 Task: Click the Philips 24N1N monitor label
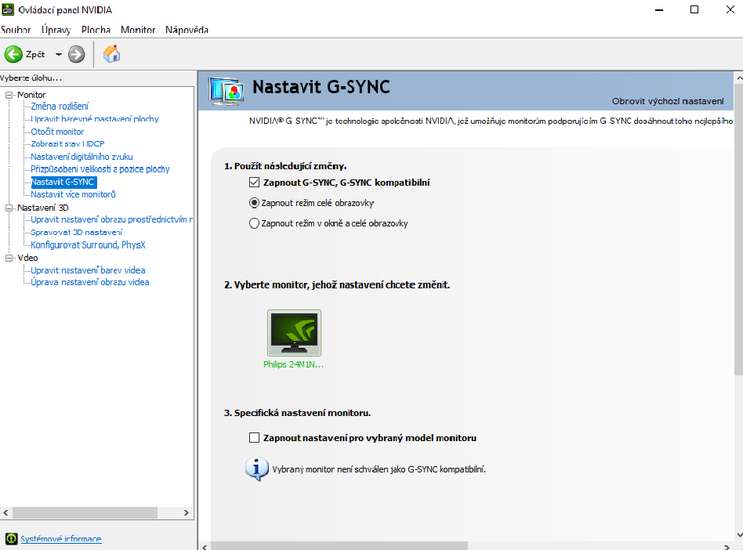tap(293, 364)
